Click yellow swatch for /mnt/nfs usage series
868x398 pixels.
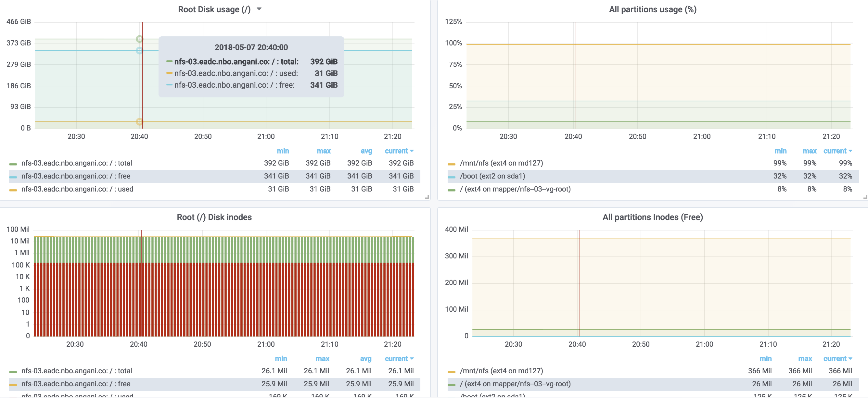coord(451,164)
